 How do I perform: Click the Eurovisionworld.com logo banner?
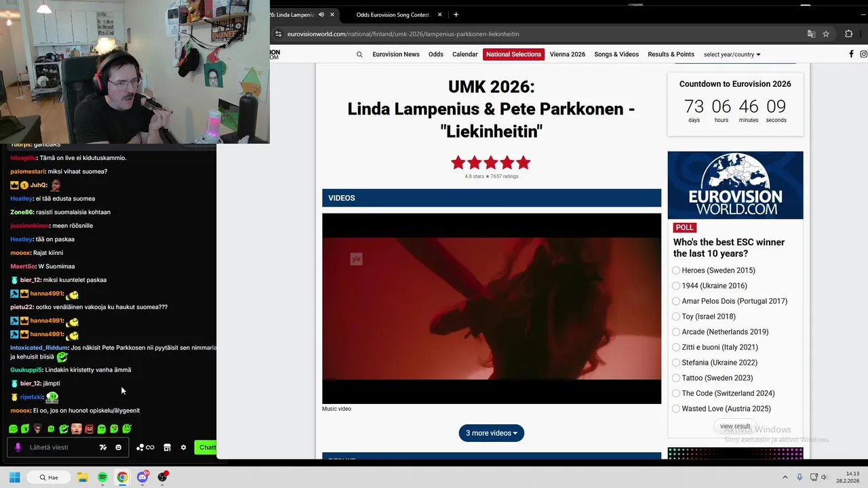(x=735, y=185)
